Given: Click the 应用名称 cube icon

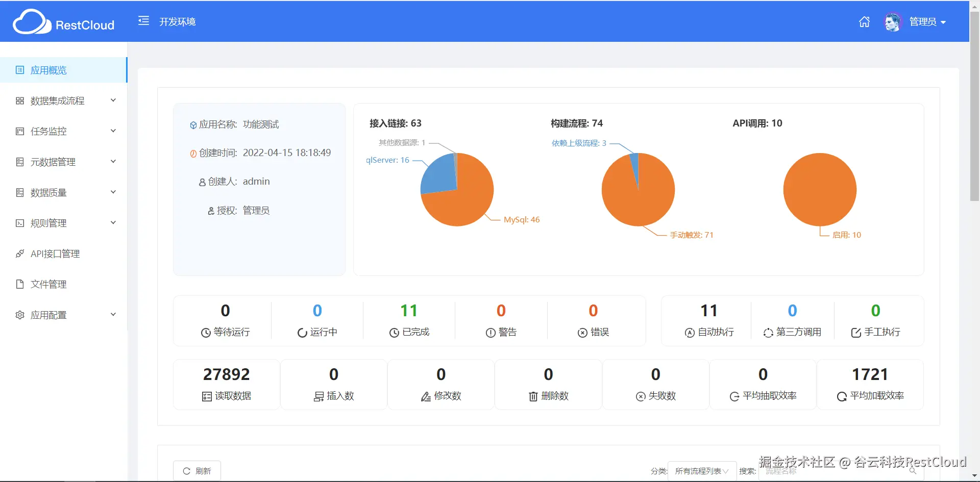Looking at the screenshot, I should tap(193, 125).
